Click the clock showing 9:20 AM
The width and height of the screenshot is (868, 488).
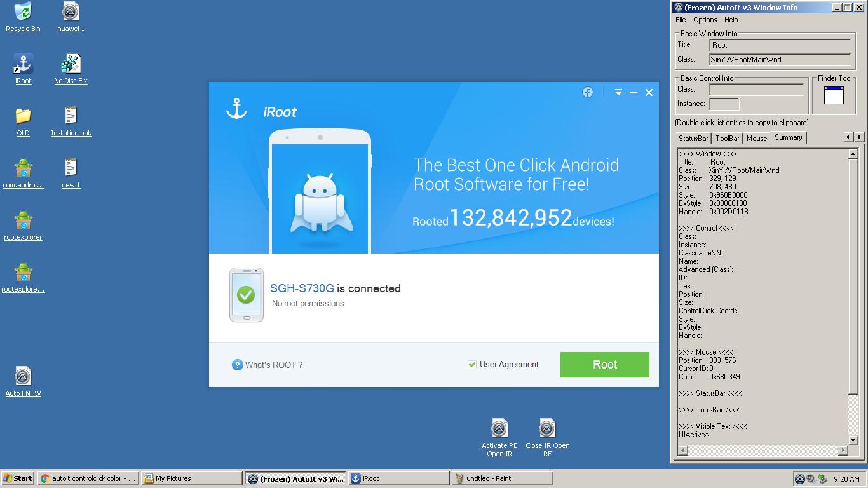846,479
